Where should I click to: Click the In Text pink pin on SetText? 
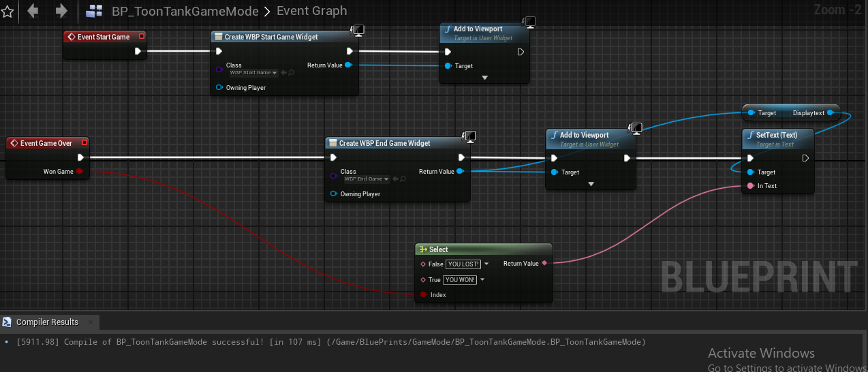point(750,185)
